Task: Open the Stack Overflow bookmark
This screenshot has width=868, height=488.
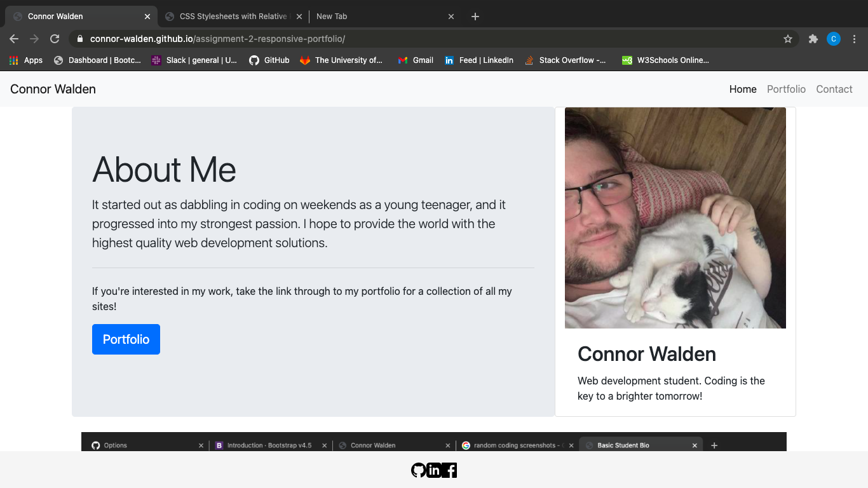Action: 565,60
